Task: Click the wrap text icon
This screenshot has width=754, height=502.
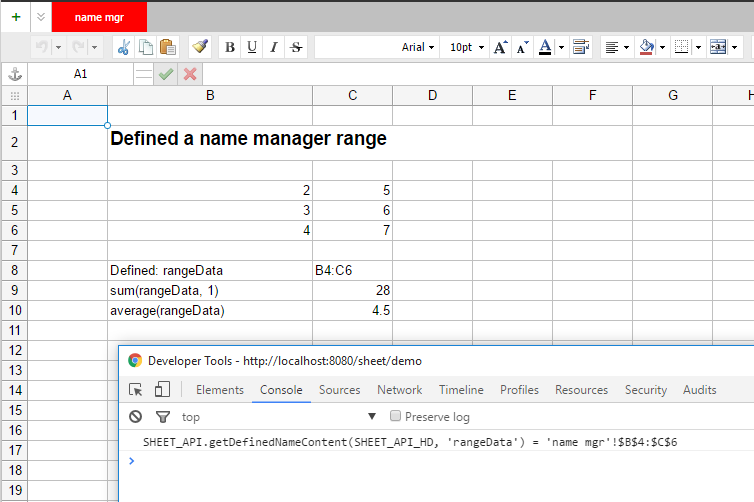Action: pos(581,47)
